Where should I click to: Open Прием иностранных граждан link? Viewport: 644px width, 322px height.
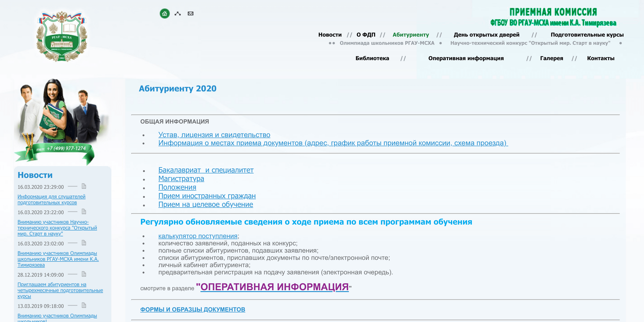(x=207, y=196)
